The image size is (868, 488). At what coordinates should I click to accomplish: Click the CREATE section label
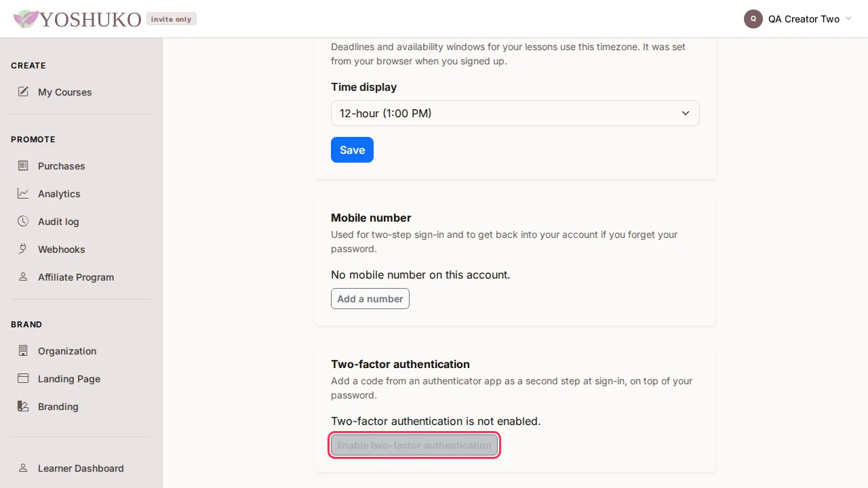coord(28,66)
